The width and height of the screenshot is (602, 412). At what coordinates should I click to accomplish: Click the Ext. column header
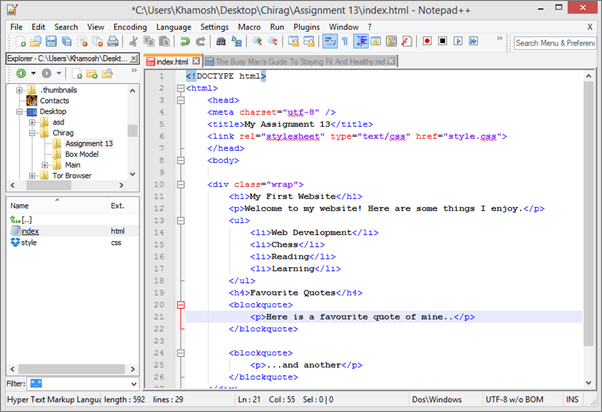(x=117, y=205)
